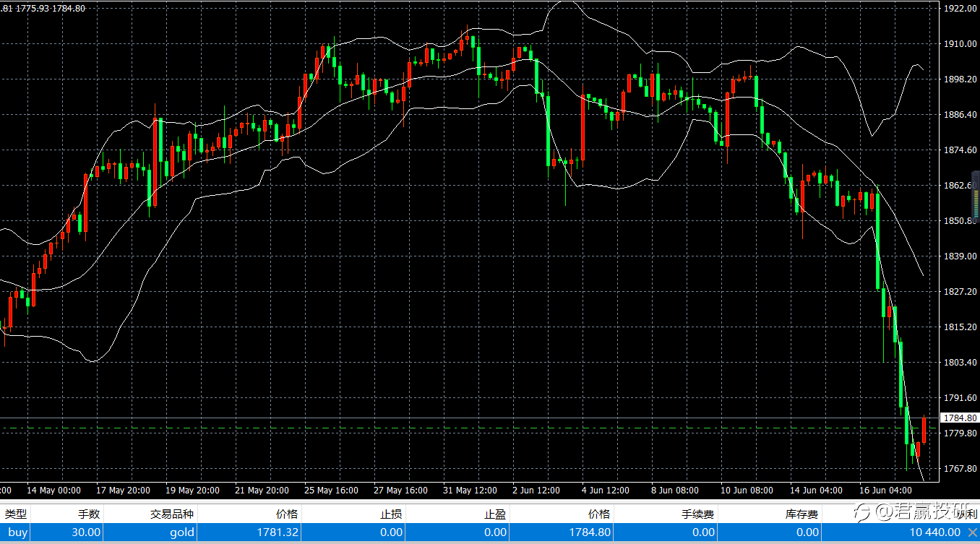Screen dimensions: 980x544
Task: Click the 1827.20 price axis label
Action: (x=960, y=292)
